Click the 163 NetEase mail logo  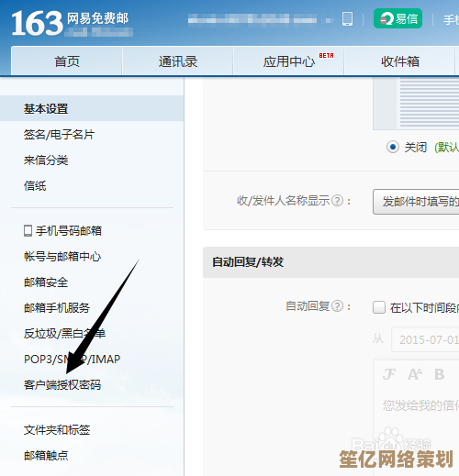click(x=70, y=23)
